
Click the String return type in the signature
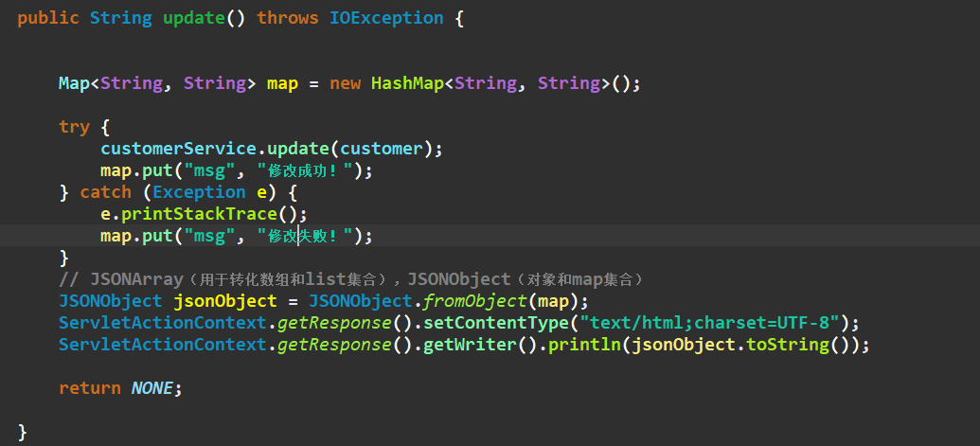tap(120, 18)
